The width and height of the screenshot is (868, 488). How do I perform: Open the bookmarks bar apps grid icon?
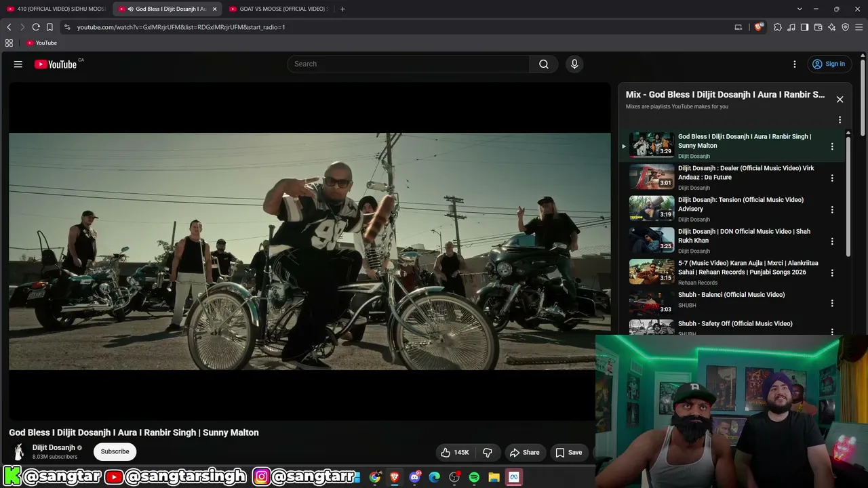click(x=9, y=43)
